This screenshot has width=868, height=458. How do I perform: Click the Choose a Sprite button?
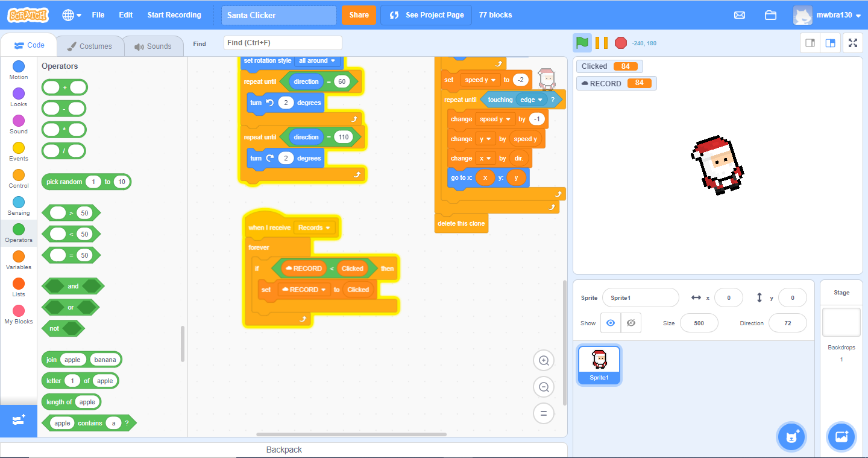tap(791, 437)
